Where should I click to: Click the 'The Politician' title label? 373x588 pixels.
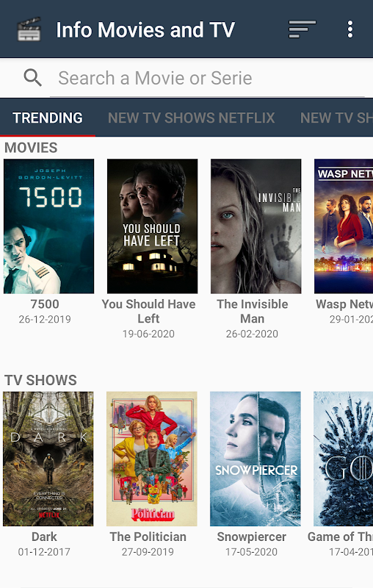pyautogui.click(x=148, y=537)
